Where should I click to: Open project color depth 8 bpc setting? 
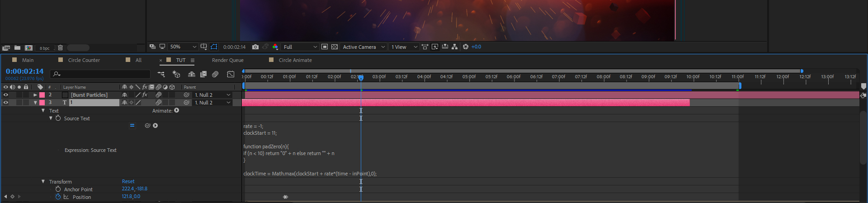[44, 48]
